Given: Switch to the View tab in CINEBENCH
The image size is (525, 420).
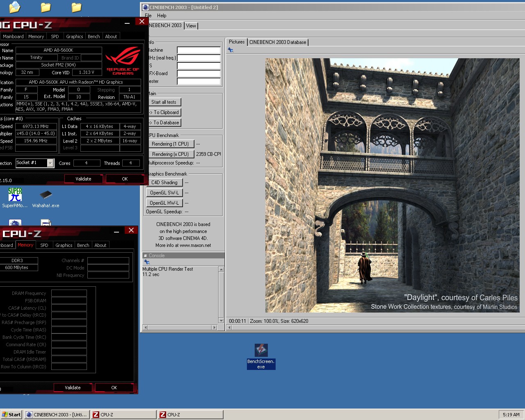Looking at the screenshot, I should [191, 25].
